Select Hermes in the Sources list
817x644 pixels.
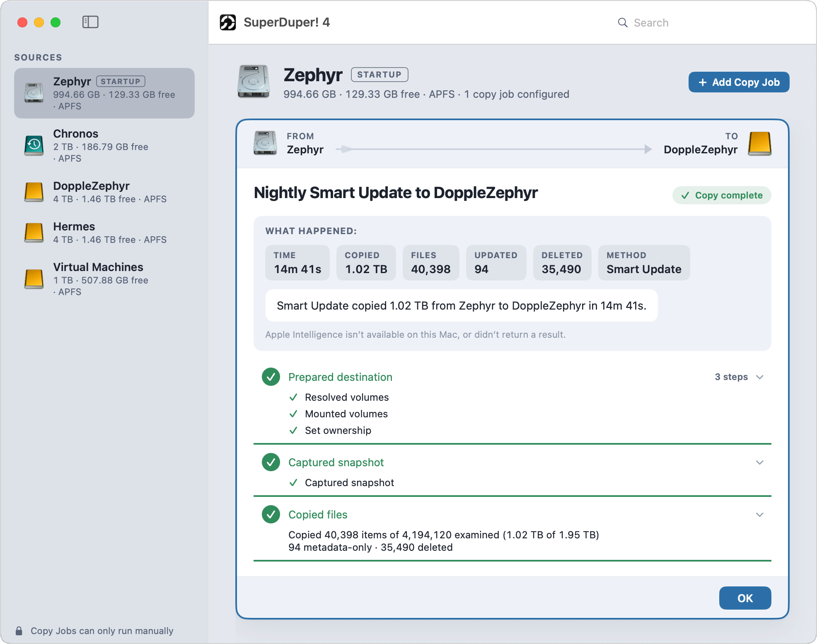(x=104, y=232)
